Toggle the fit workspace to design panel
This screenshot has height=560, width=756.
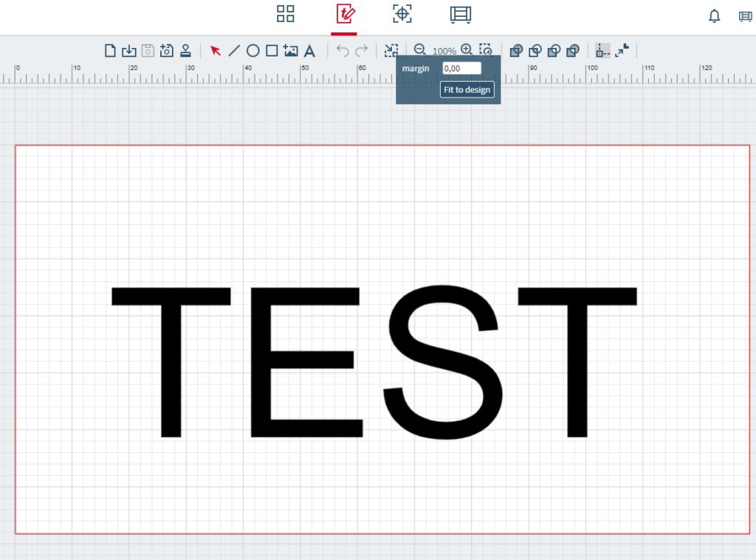pos(391,51)
